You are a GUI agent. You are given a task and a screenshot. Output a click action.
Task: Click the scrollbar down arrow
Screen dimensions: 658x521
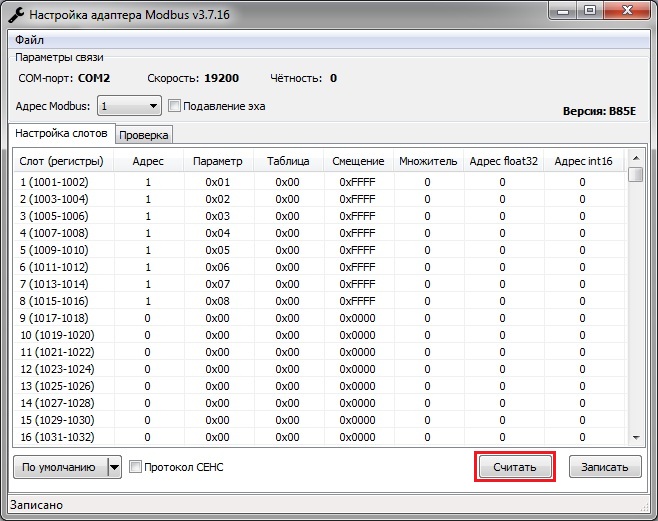point(636,438)
